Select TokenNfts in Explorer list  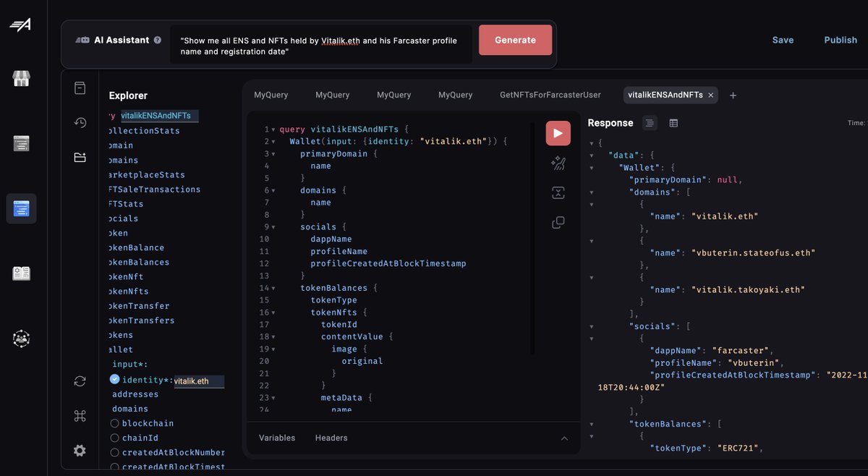[129, 292]
